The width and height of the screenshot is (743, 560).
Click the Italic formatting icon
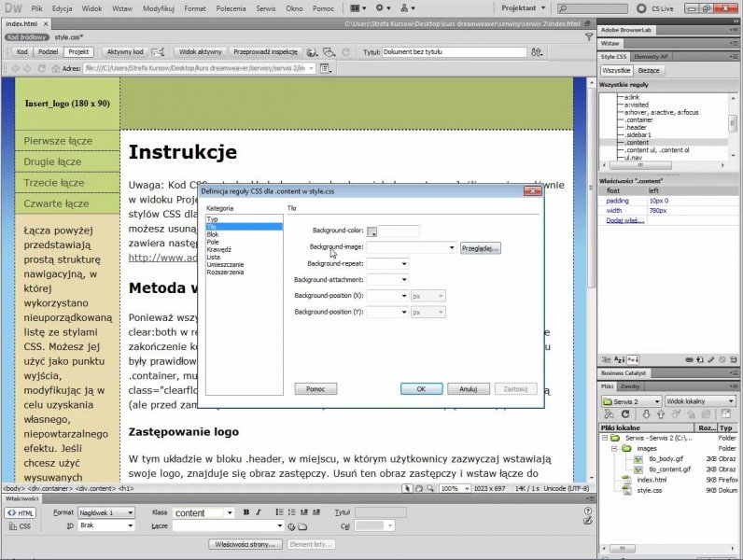(259, 512)
